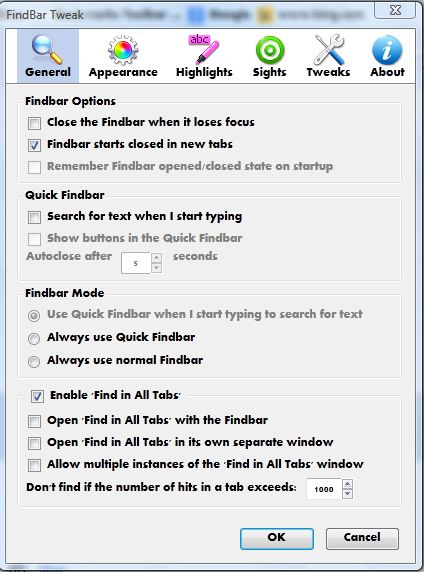Image resolution: width=424 pixels, height=572 pixels.
Task: Enable Find in All Tabs in separate window
Action: tap(34, 443)
